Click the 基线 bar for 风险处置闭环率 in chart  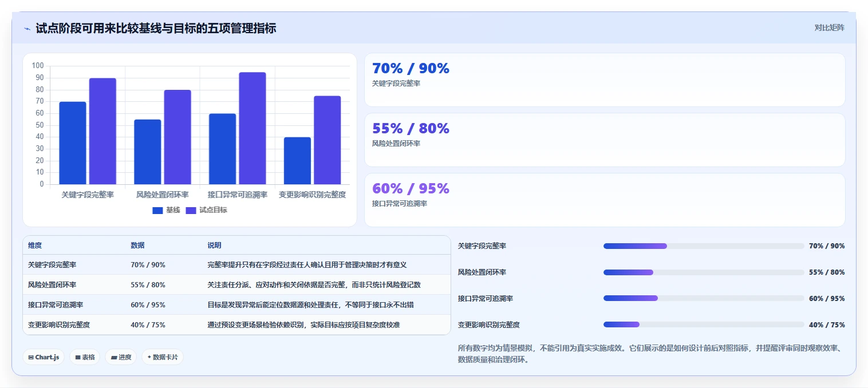(x=148, y=152)
